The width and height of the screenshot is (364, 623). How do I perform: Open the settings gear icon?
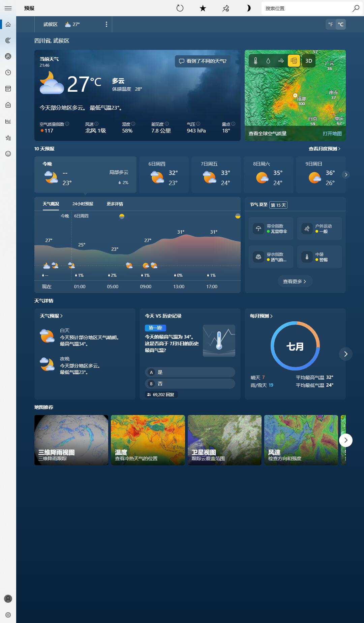[x=8, y=615]
